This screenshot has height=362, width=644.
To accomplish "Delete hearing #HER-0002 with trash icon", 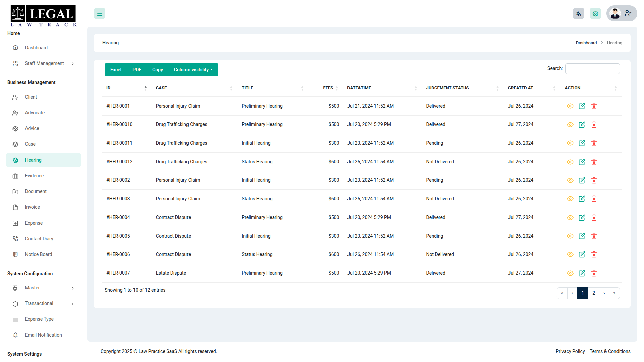I will [594, 180].
